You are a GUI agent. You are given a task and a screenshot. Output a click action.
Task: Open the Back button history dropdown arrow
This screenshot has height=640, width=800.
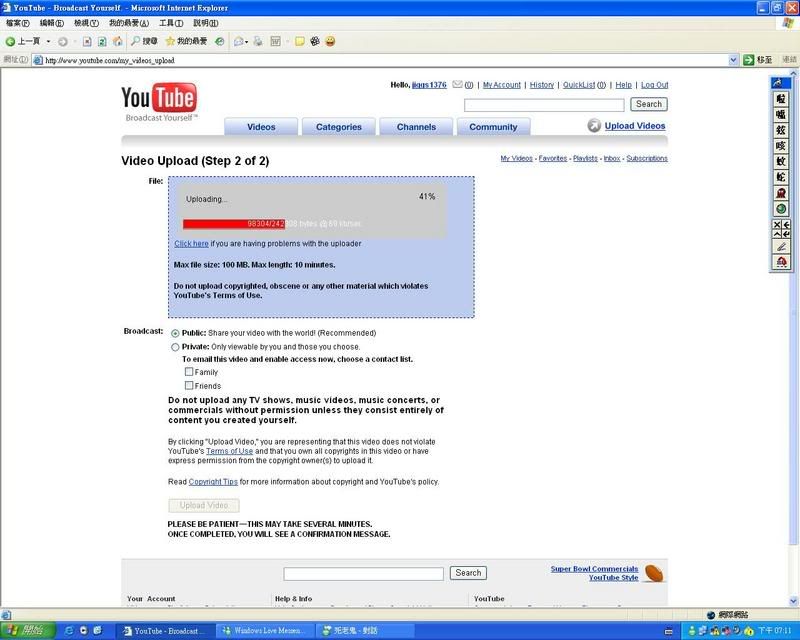pyautogui.click(x=48, y=41)
